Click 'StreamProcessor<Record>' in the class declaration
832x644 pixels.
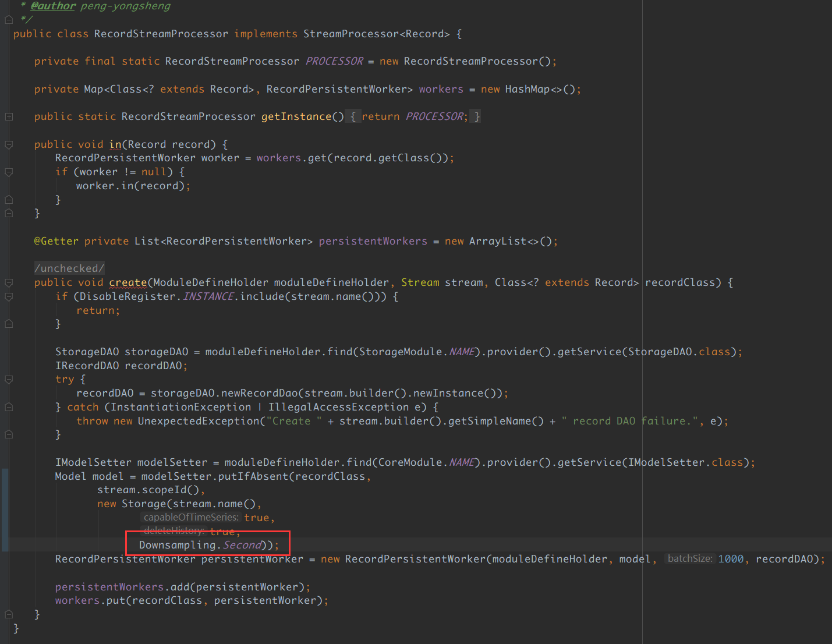coord(377,34)
